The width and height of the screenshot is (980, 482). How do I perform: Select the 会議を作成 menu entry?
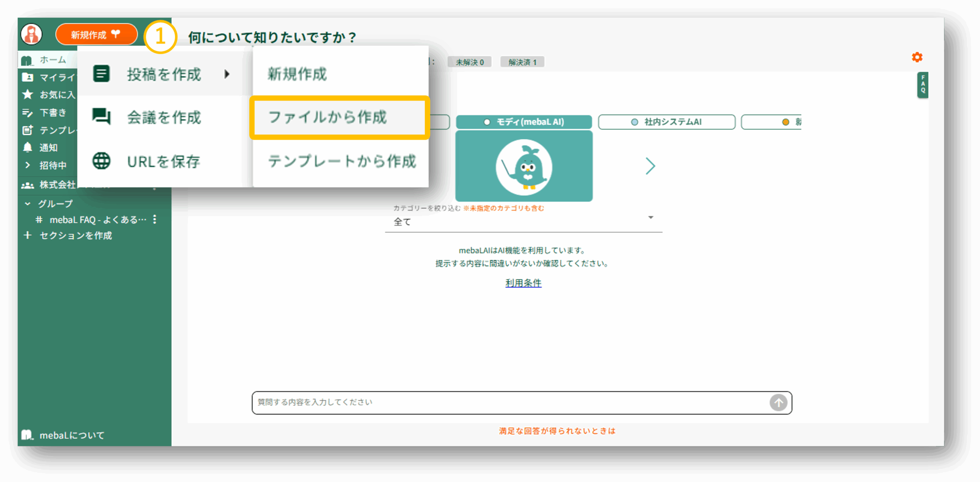pos(164,117)
